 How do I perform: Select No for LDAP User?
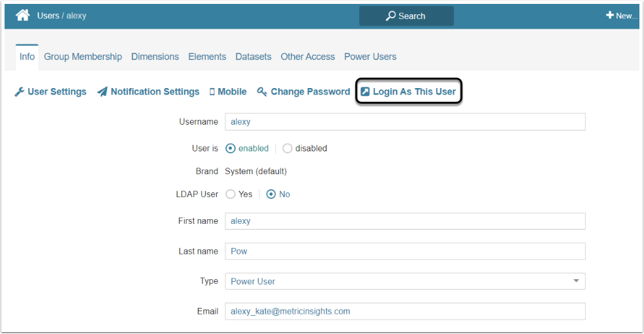[x=271, y=194]
